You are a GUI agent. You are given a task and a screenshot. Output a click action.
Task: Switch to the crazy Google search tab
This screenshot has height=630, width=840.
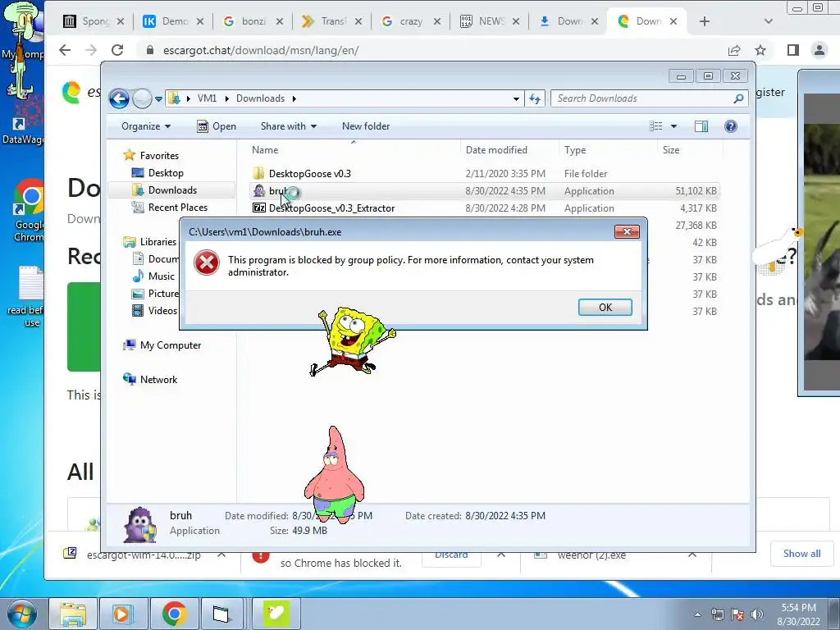coord(411,21)
